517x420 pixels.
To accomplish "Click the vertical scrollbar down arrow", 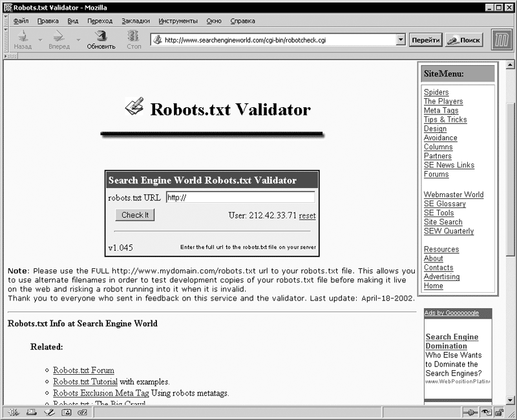I will (x=510, y=400).
